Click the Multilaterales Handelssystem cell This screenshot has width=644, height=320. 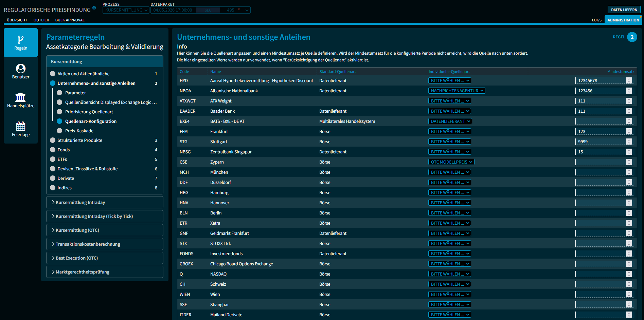click(x=347, y=121)
